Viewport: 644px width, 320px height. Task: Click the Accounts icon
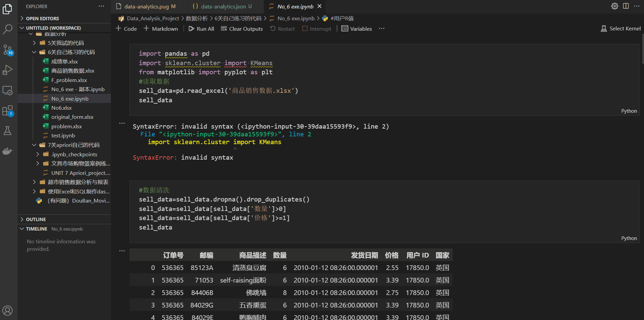pyautogui.click(x=7, y=310)
